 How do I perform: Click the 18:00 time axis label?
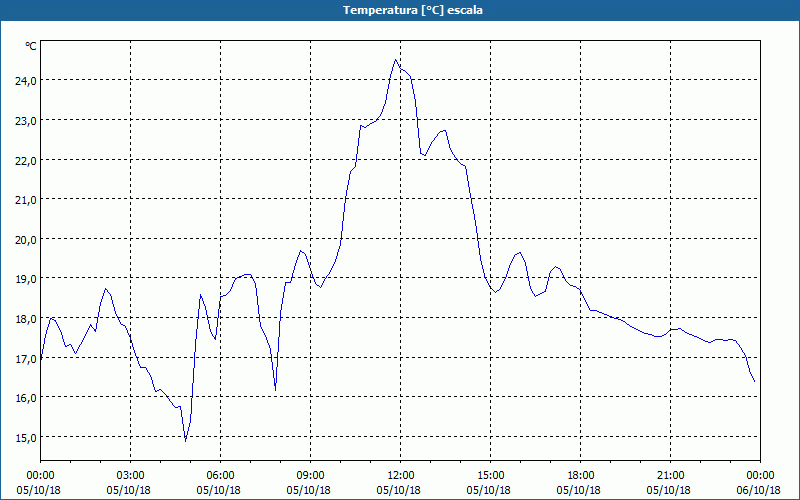(x=581, y=476)
